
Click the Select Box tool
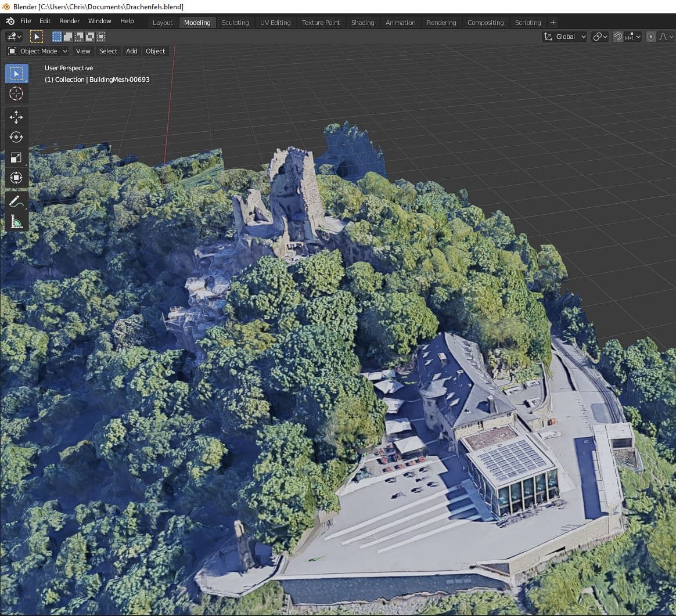click(16, 74)
